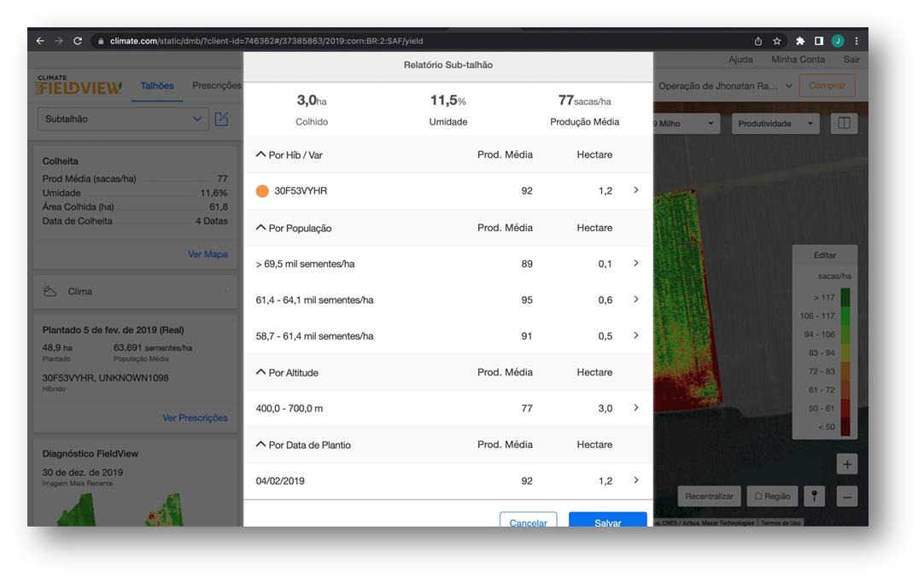Open arrow for 30F53VYHR hybrid row
The height and width of the screenshot is (582, 924).
(x=635, y=190)
